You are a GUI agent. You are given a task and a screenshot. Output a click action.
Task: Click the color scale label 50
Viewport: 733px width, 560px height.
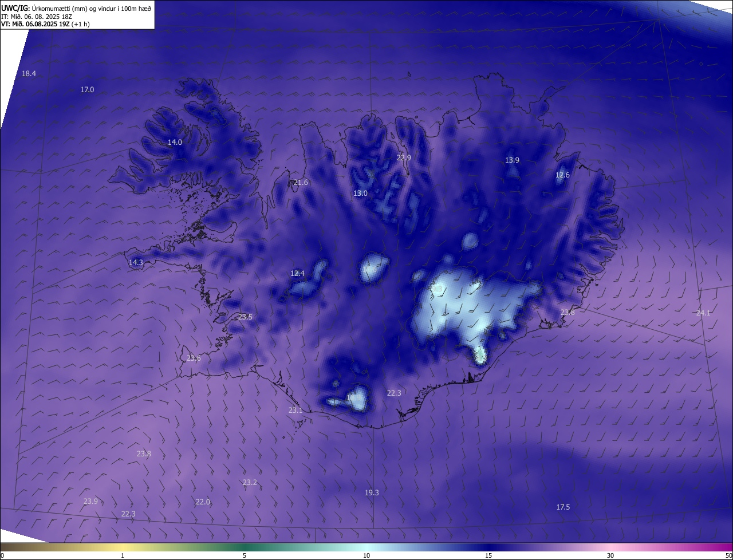[x=728, y=555]
